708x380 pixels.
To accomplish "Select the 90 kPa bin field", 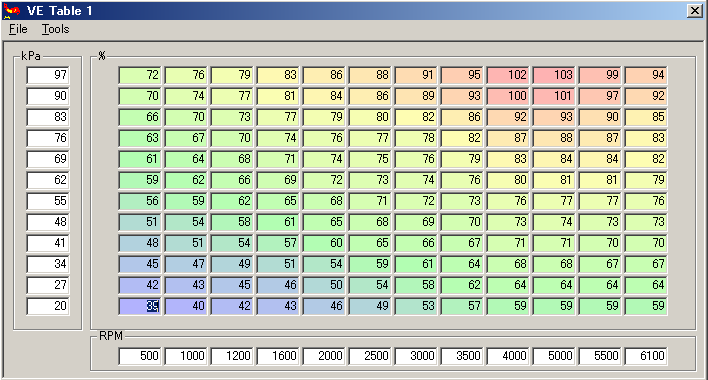I will [48, 96].
